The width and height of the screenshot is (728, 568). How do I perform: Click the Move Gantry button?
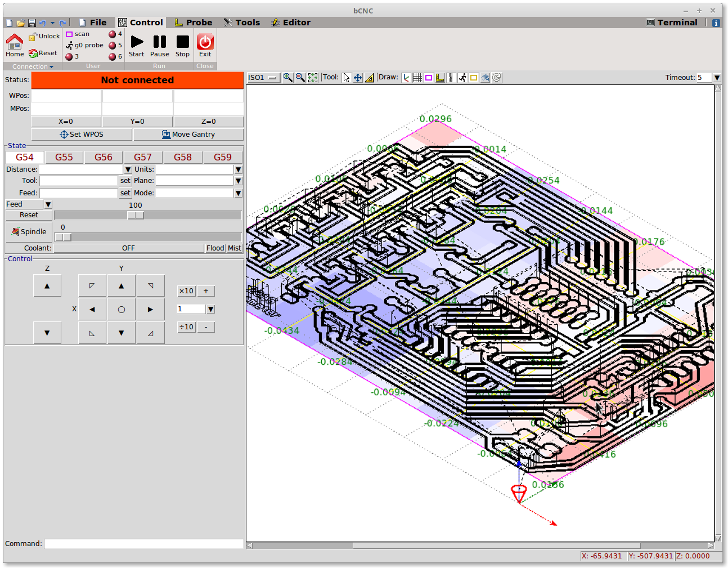[188, 135]
